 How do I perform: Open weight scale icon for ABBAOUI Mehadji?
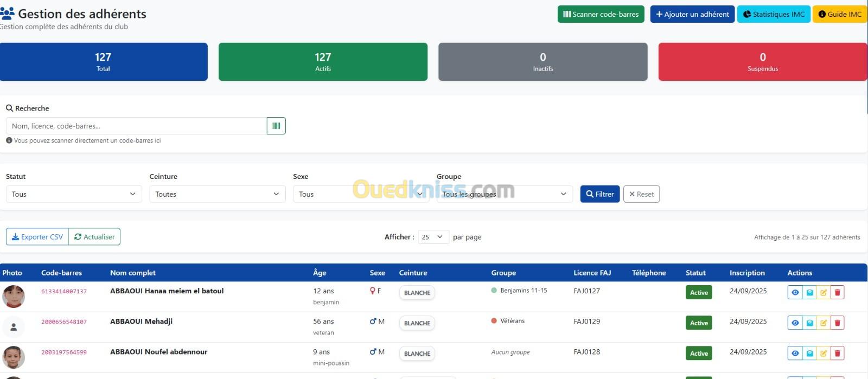pyautogui.click(x=809, y=323)
